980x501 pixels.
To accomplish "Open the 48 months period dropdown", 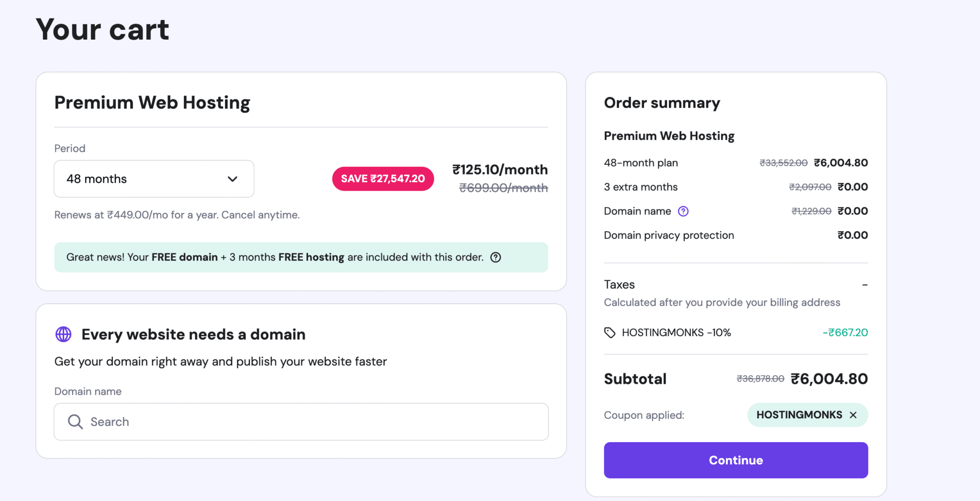I will [154, 179].
